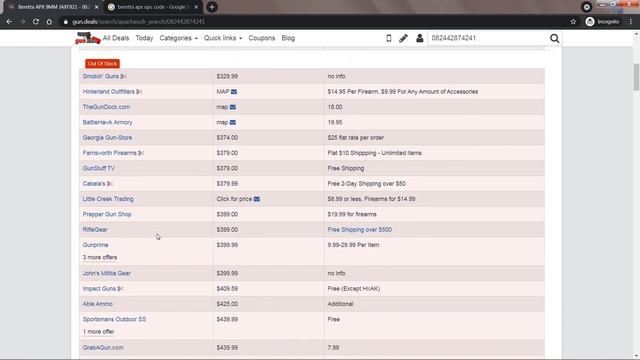640x360 pixels.
Task: Click the $19.99 for firearms shipping text
Action: pyautogui.click(x=352, y=214)
